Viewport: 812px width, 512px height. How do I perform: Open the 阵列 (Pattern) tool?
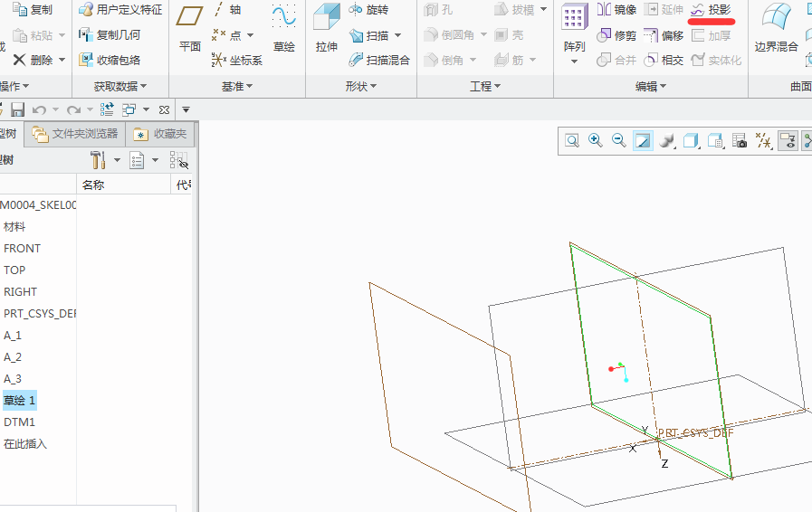(x=574, y=28)
